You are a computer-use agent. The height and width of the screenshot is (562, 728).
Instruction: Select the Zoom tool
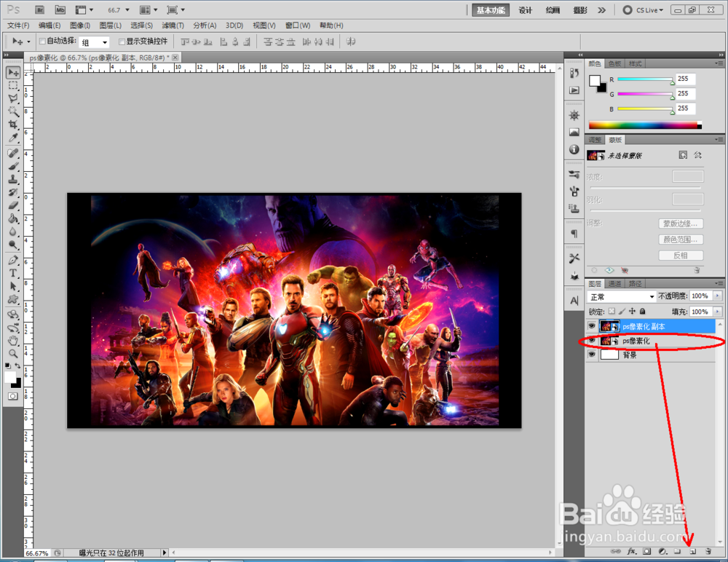pos(13,354)
